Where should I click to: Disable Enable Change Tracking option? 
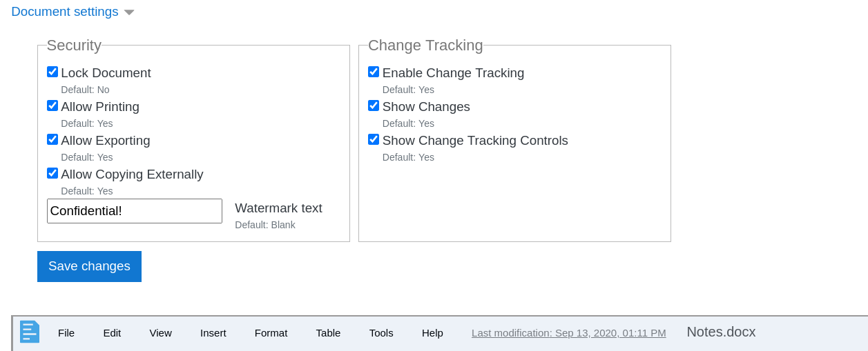[374, 72]
